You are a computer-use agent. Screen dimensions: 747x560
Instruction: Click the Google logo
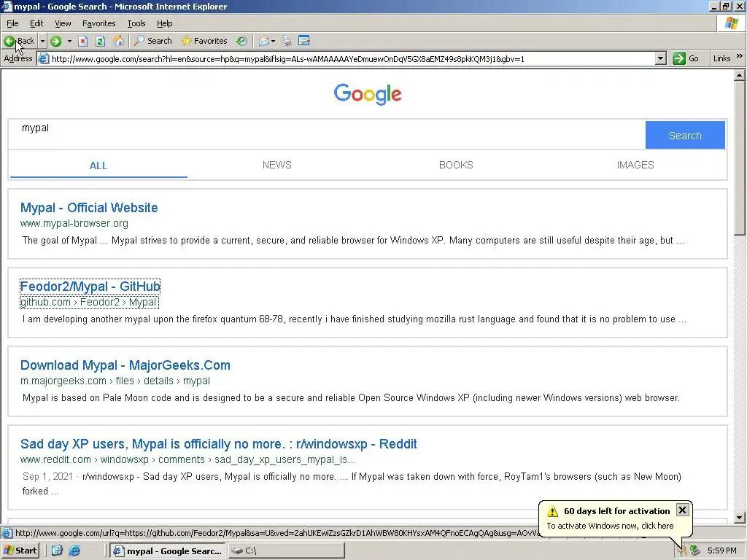[x=368, y=94]
